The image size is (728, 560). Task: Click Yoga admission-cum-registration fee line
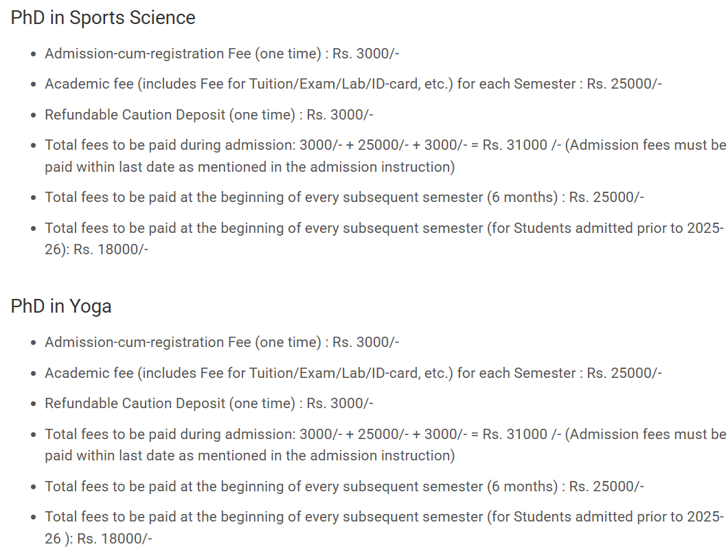[222, 342]
